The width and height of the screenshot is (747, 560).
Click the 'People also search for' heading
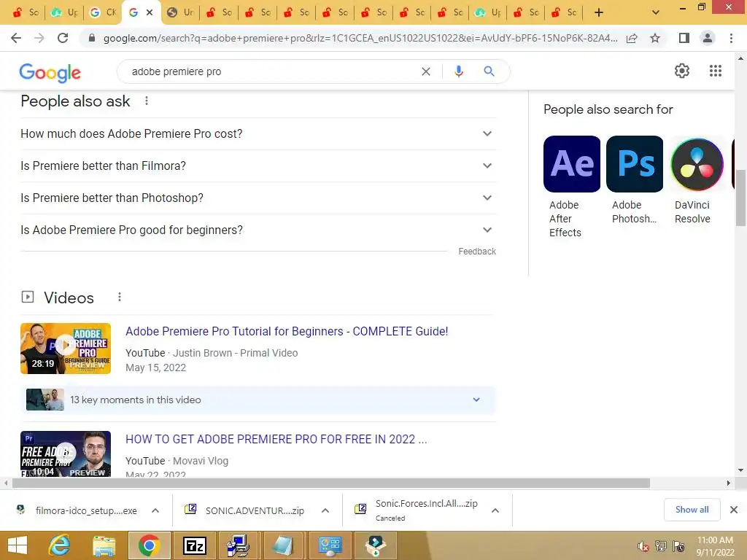pyautogui.click(x=608, y=109)
